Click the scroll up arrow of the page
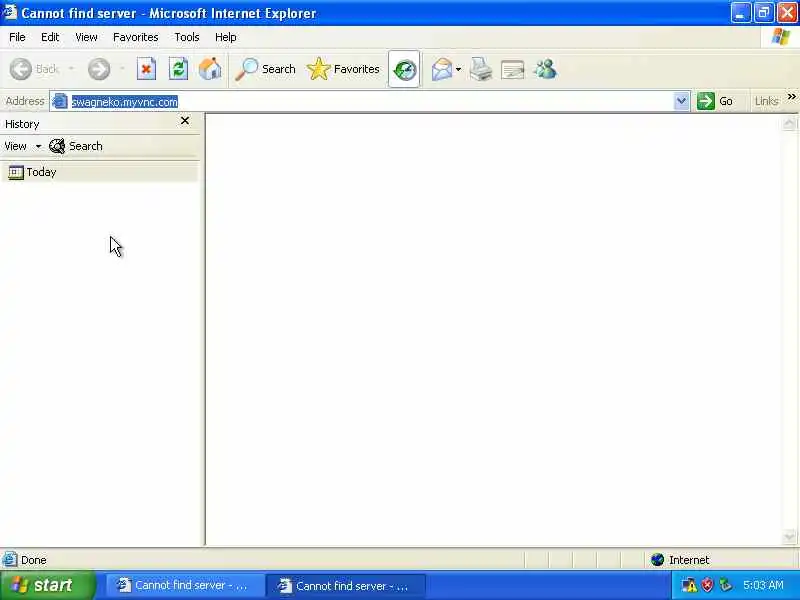This screenshot has width=800, height=600. pyautogui.click(x=789, y=123)
